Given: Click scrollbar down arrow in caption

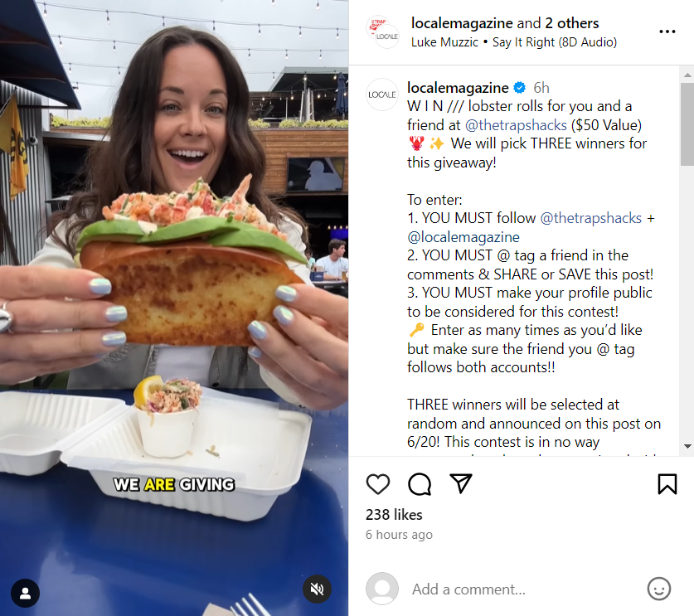Looking at the screenshot, I should pos(687,446).
